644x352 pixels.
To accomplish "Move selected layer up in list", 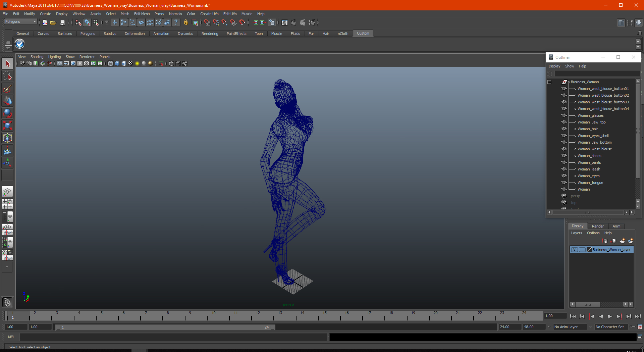I will coord(605,241).
